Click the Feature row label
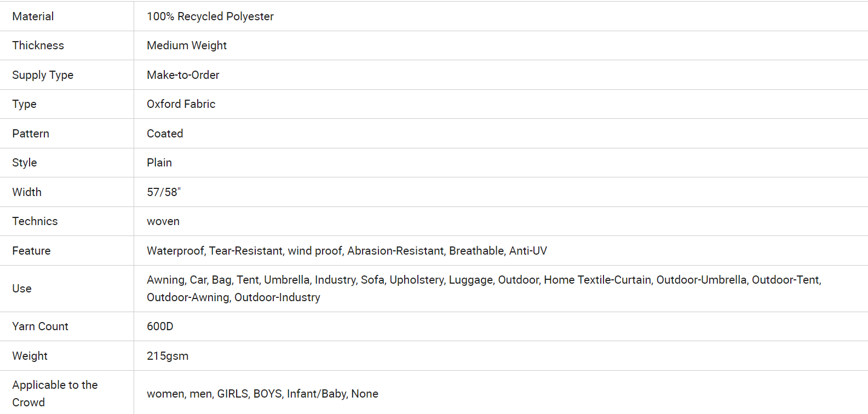The image size is (868, 414). tap(31, 251)
